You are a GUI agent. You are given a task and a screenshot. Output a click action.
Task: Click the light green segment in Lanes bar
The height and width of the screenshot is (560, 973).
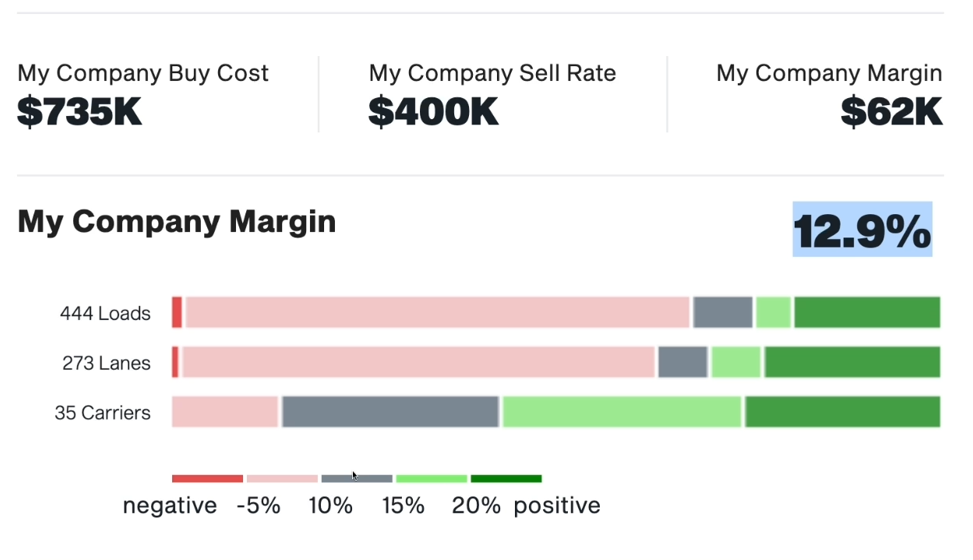pyautogui.click(x=735, y=362)
